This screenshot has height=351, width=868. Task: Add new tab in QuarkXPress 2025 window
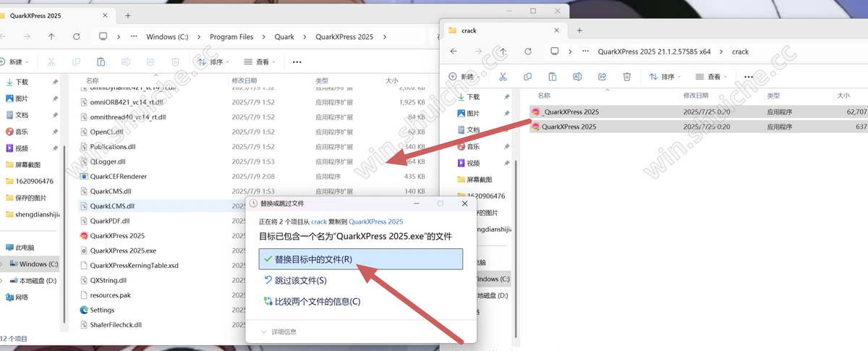(128, 15)
